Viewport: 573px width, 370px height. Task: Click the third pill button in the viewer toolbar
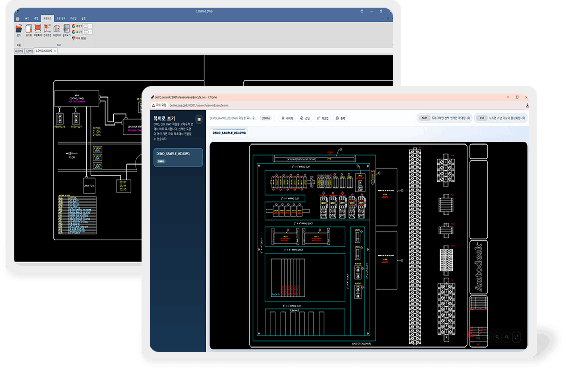point(323,118)
